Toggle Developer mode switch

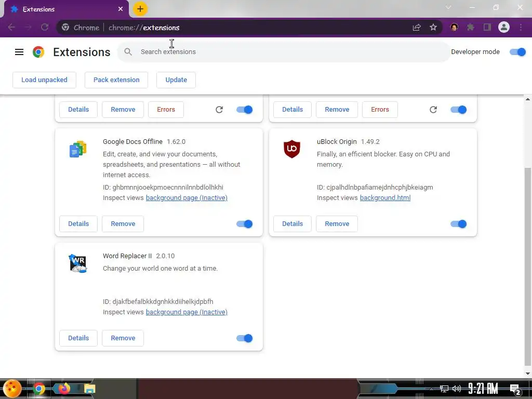pos(518,52)
